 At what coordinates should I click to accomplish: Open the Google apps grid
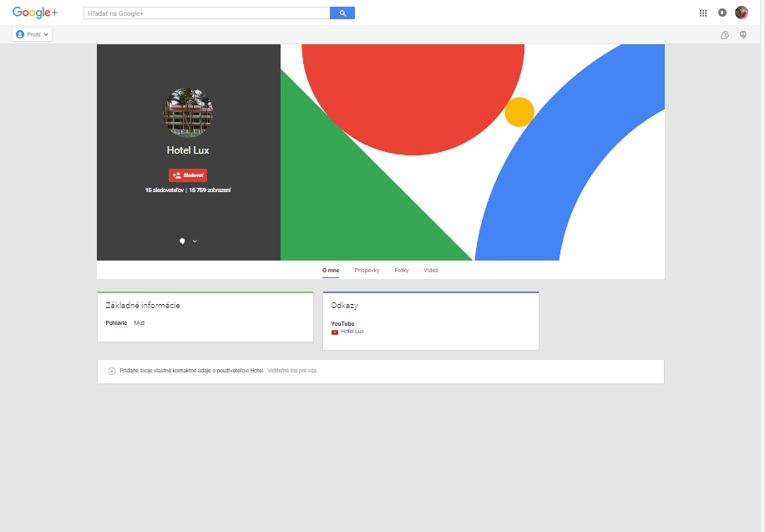click(703, 13)
